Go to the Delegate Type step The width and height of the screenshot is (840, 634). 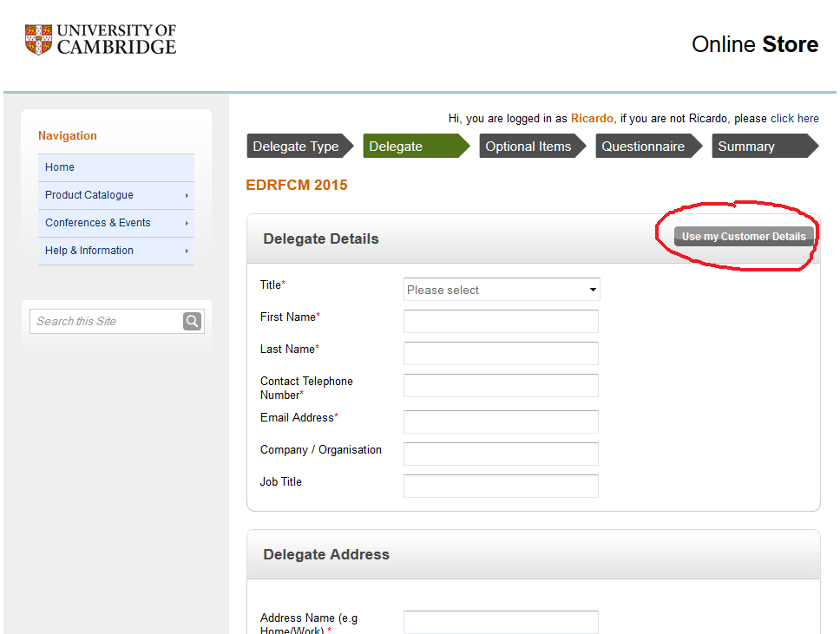[300, 147]
